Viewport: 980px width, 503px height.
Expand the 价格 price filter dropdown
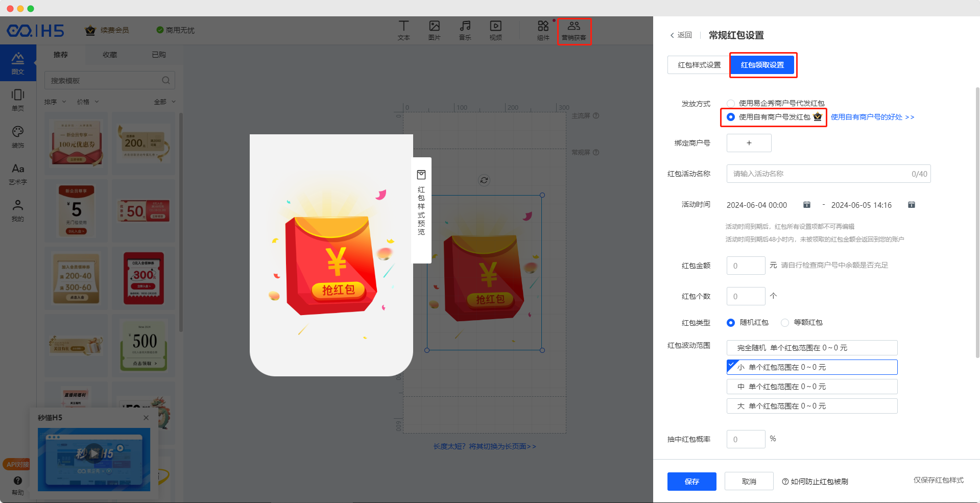point(88,102)
